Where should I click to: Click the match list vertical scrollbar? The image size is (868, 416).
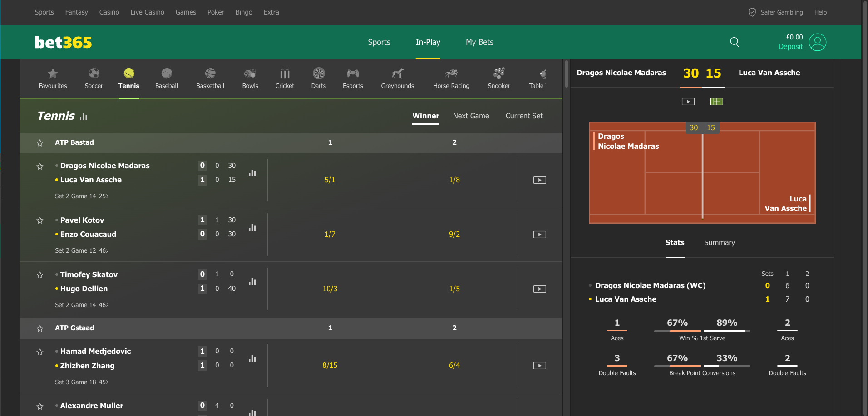566,74
